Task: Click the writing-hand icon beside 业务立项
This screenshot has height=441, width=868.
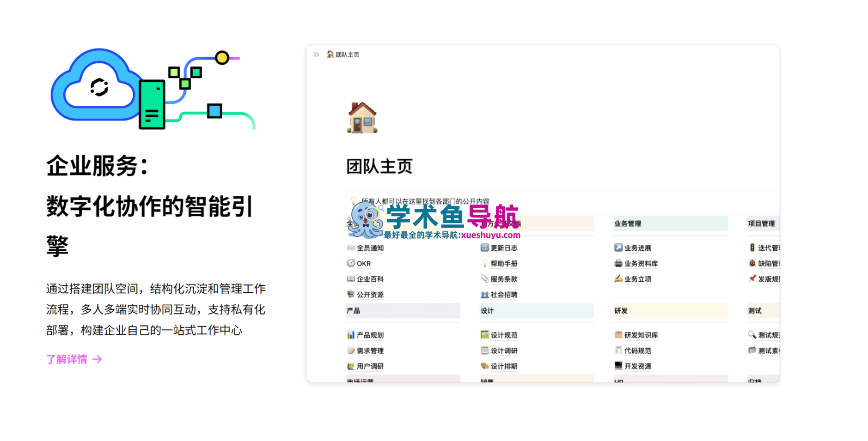Action: [618, 278]
